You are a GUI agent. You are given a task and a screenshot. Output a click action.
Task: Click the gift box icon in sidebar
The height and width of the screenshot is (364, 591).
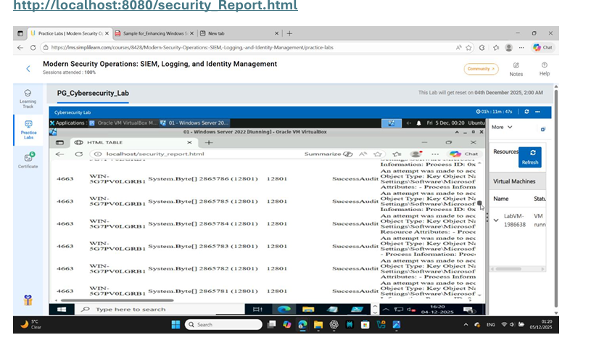pos(28,300)
